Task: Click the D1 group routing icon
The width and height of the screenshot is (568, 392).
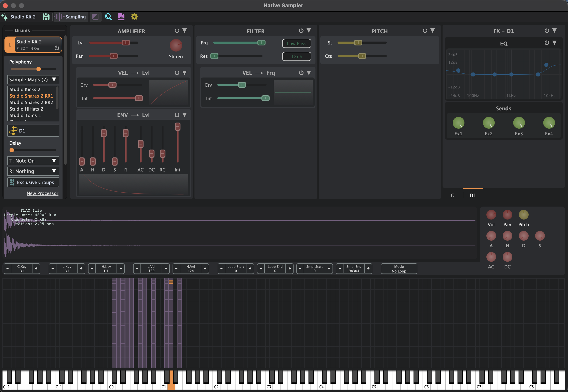Action: 13,131
